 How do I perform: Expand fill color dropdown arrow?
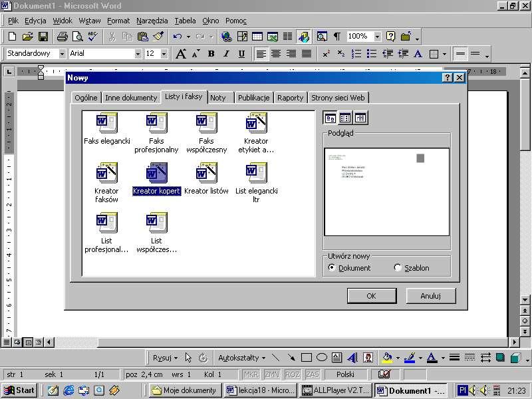tap(398, 358)
